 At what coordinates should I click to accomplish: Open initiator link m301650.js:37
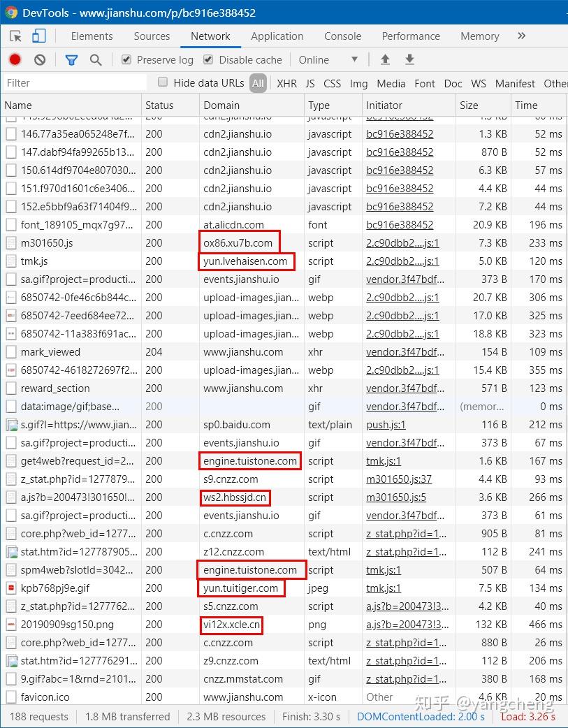tap(398, 479)
